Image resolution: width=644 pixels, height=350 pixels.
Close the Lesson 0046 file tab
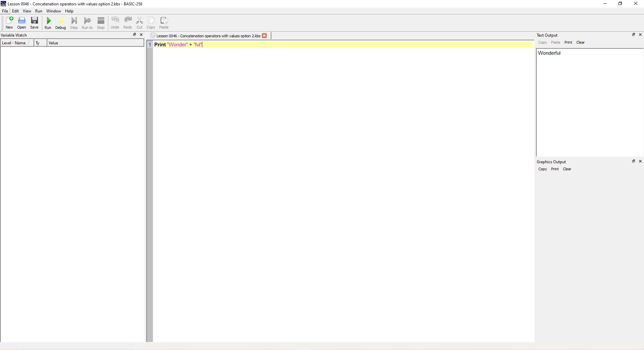tap(264, 36)
